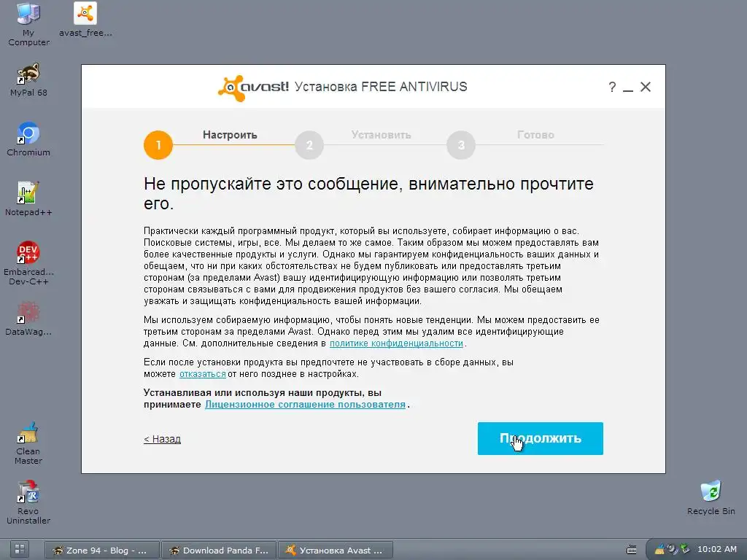
Task: Select the DataWag desktop icon
Action: pyautogui.click(x=28, y=319)
